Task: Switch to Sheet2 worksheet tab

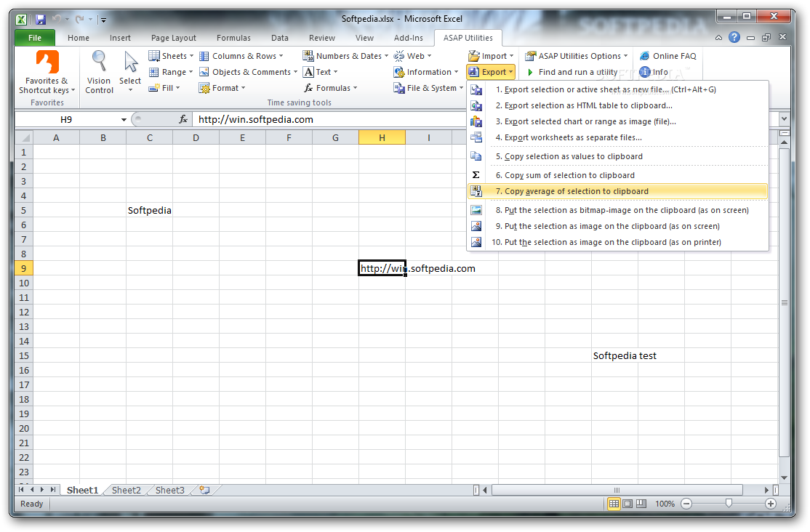Action: pyautogui.click(x=126, y=490)
